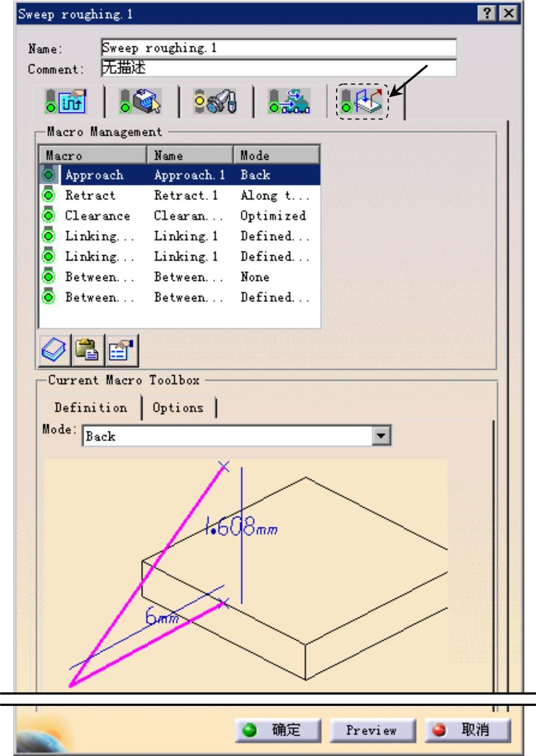Click the clipboard icon below the macro list
The width and height of the screenshot is (536, 756).
pyautogui.click(x=88, y=351)
